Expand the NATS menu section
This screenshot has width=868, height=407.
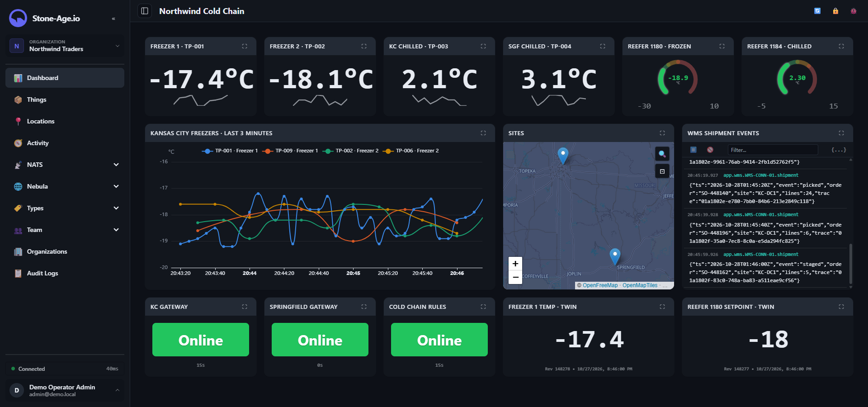tap(65, 165)
